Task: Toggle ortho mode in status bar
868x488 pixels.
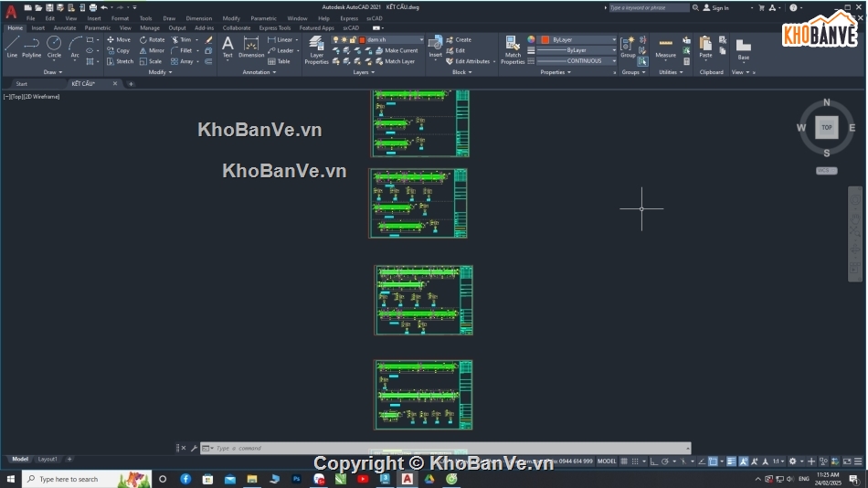Action: pyautogui.click(x=654, y=461)
